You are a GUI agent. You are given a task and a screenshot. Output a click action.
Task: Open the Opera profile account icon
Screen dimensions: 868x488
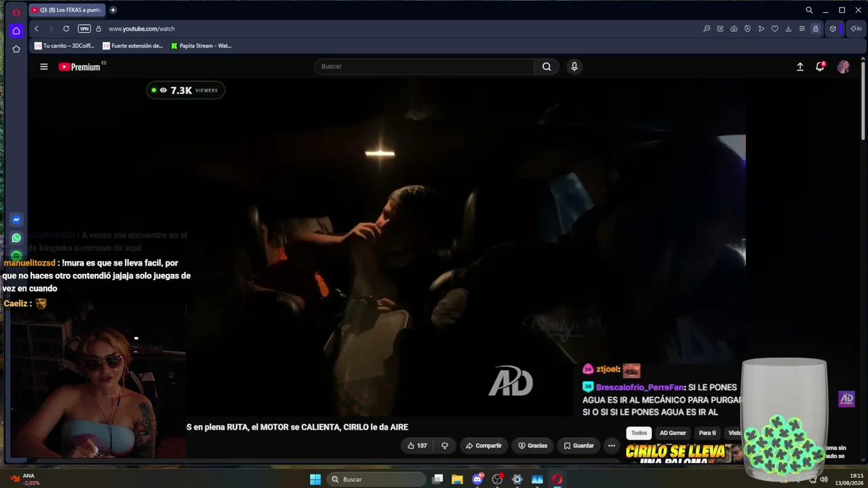coord(815,28)
